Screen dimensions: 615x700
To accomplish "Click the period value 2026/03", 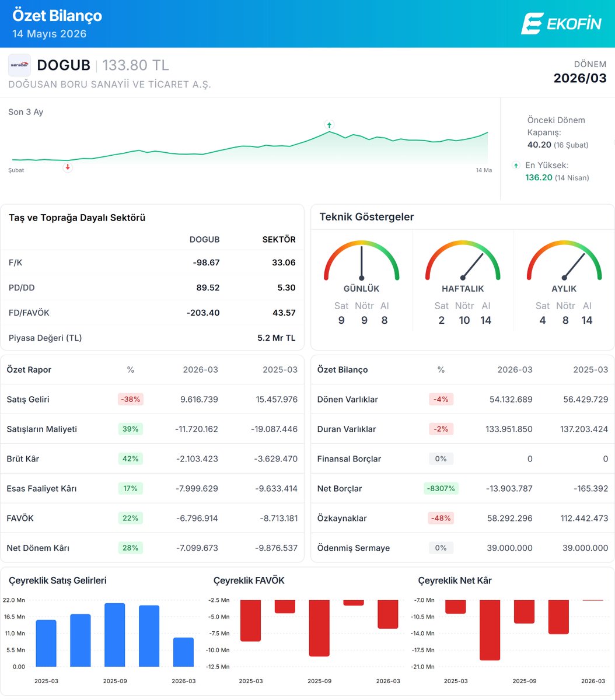I will (x=580, y=78).
